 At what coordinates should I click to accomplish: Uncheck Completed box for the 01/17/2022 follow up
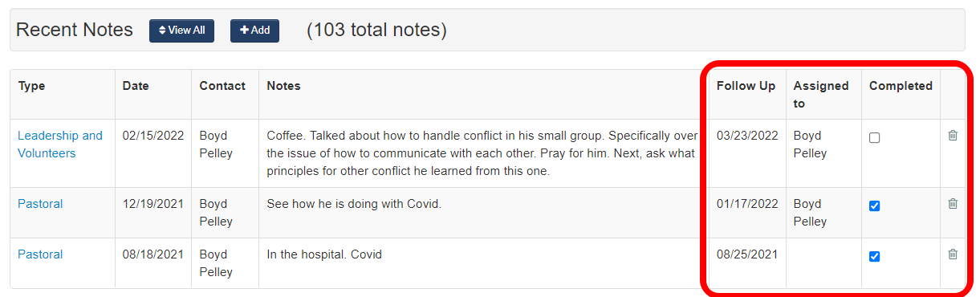pyautogui.click(x=875, y=206)
